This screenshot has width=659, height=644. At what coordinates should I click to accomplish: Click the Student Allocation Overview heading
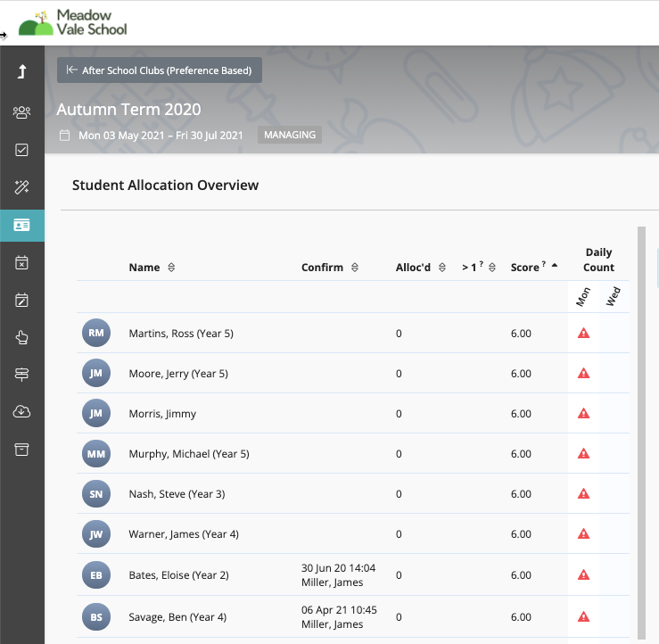click(x=165, y=186)
